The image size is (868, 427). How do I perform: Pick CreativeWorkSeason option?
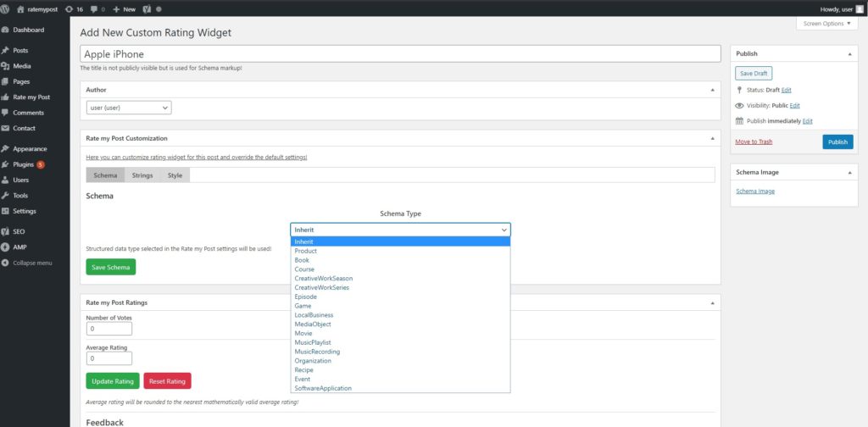(x=400, y=278)
